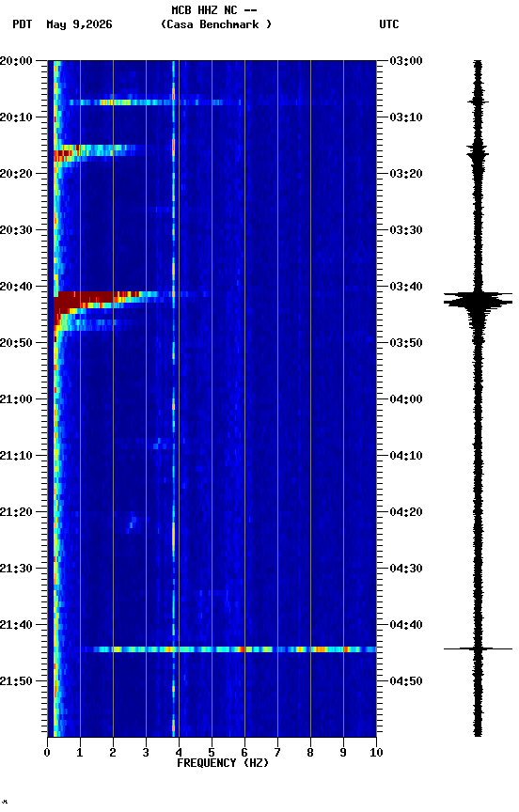Click the horizontal streak near 20:07 on spectrogram
Viewport: 519px width, 812px height.
155,102
